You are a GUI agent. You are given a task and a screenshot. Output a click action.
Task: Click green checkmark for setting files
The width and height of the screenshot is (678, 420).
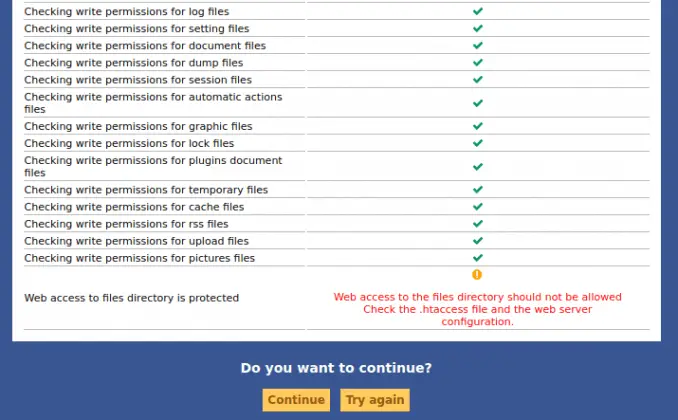tap(478, 29)
